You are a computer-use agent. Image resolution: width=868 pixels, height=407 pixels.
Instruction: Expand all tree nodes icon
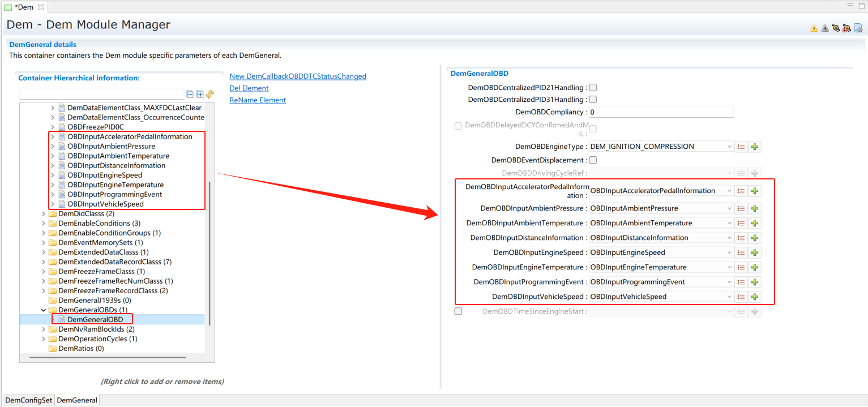(200, 95)
